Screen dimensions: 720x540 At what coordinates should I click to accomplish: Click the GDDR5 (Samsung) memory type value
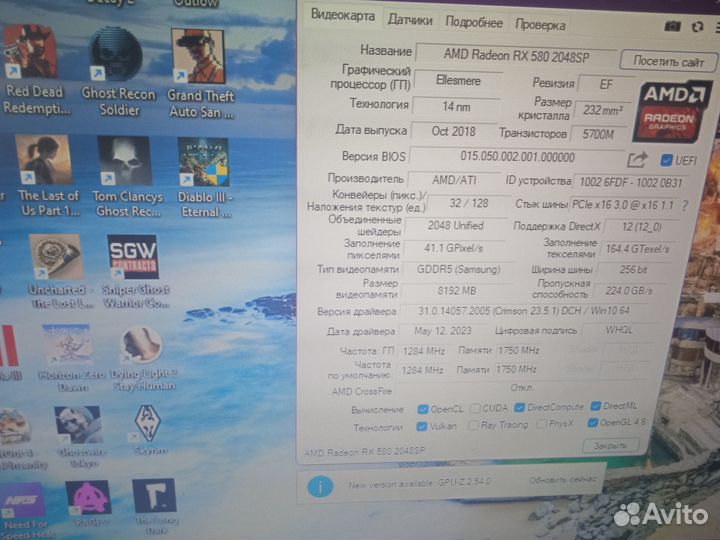[458, 270]
